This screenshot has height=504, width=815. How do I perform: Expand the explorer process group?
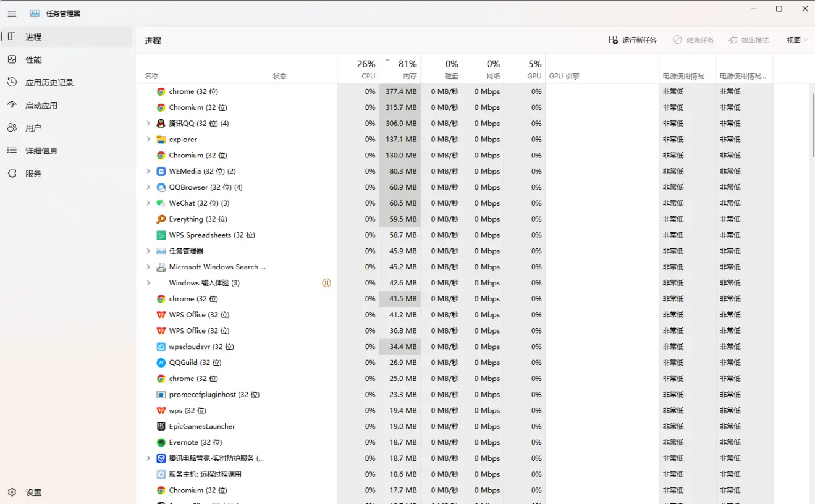coord(148,140)
